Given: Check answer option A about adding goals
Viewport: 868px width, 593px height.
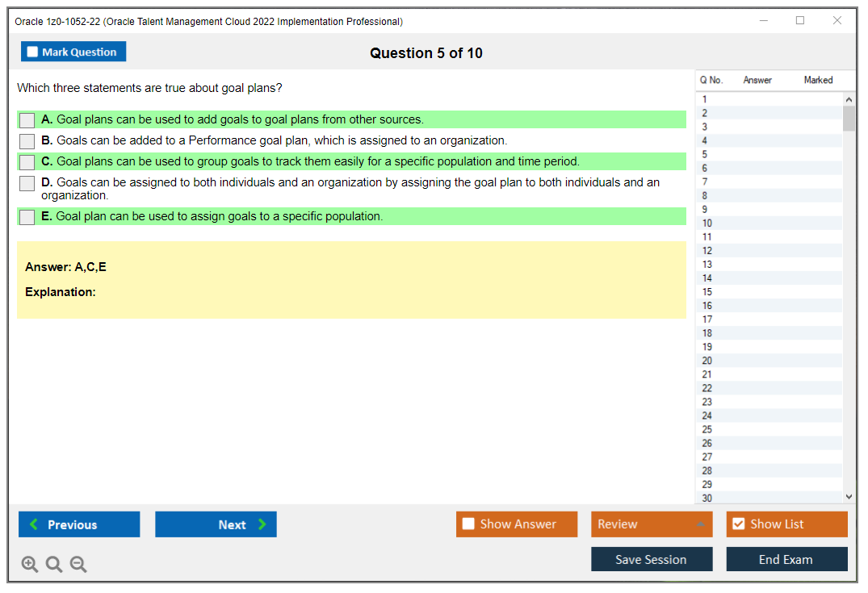Looking at the screenshot, I should pyautogui.click(x=26, y=119).
